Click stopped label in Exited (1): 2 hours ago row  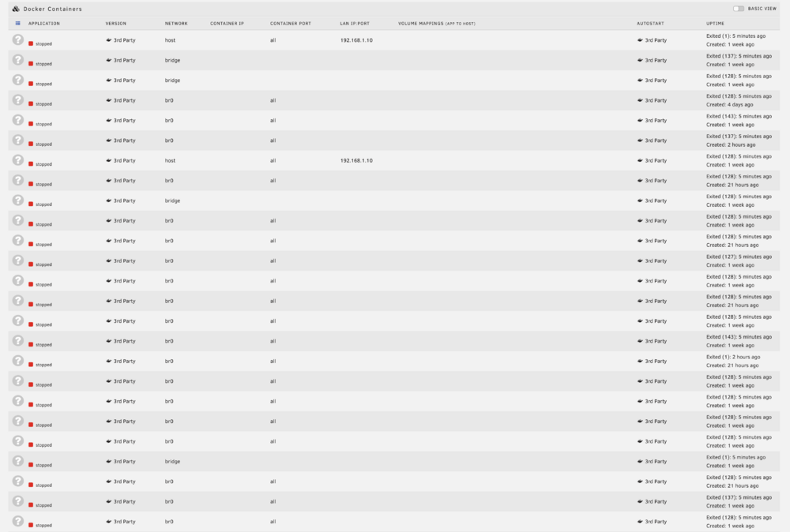pyautogui.click(x=43, y=365)
